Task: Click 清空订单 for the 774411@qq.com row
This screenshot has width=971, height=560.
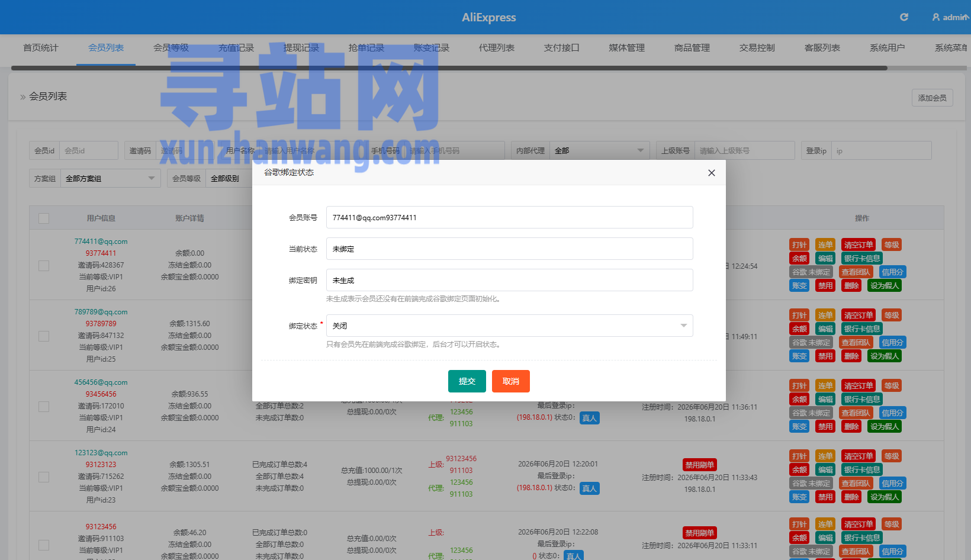Action: [859, 244]
